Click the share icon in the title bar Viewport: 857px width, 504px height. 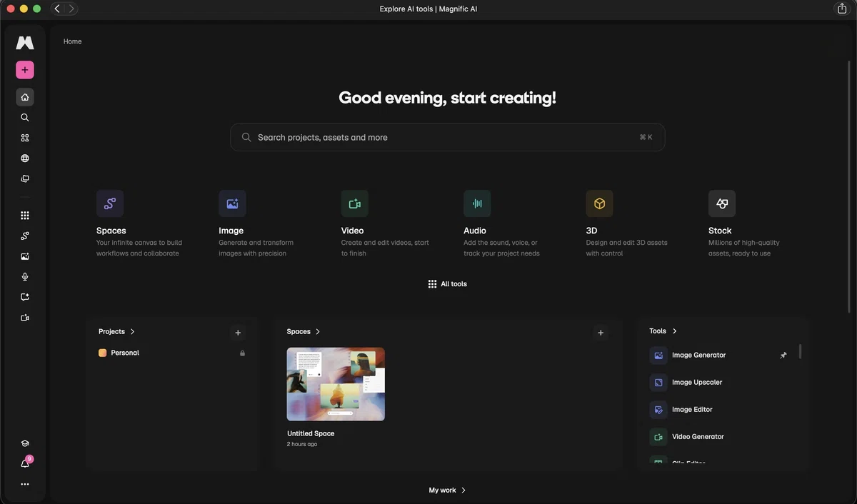click(x=841, y=9)
